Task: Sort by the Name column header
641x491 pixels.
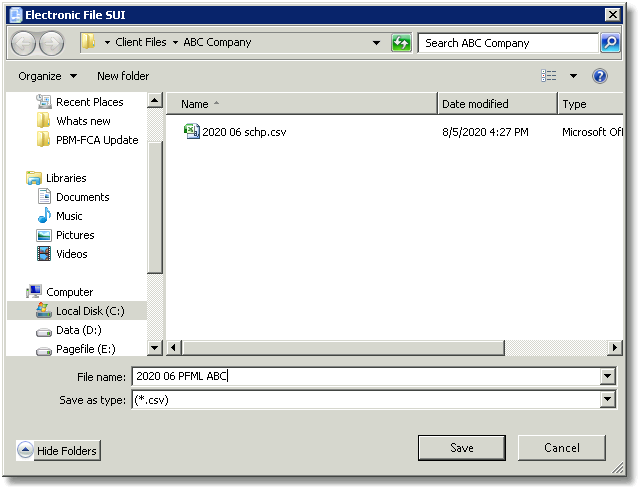Action: [x=302, y=104]
